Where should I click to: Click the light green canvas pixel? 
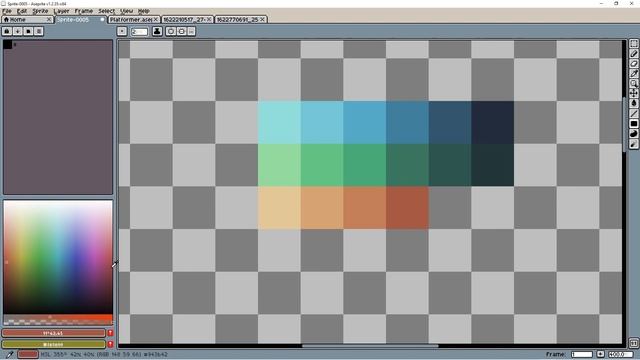pos(279,165)
